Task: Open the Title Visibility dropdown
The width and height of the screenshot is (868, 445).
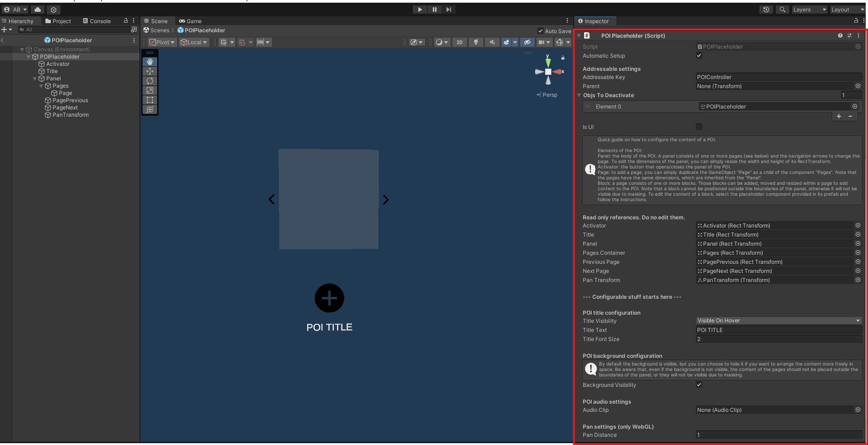Action: (x=779, y=321)
